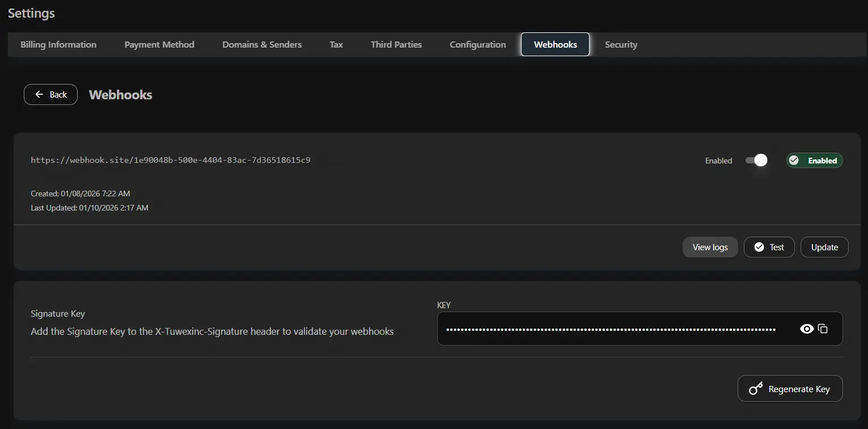Image resolution: width=868 pixels, height=429 pixels.
Task: Click the webhook.site URL text
Action: click(x=171, y=159)
